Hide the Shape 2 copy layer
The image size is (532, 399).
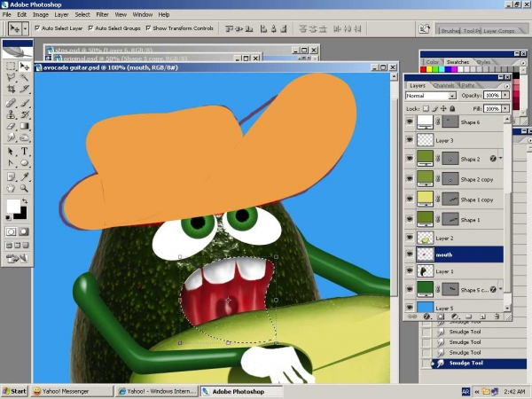pyautogui.click(x=410, y=178)
